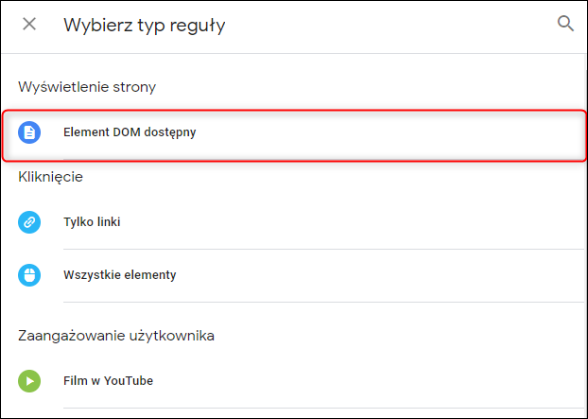Viewport: 588px width, 419px height.
Task: Pick the Wszystkie elementy rule type text
Action: [120, 275]
